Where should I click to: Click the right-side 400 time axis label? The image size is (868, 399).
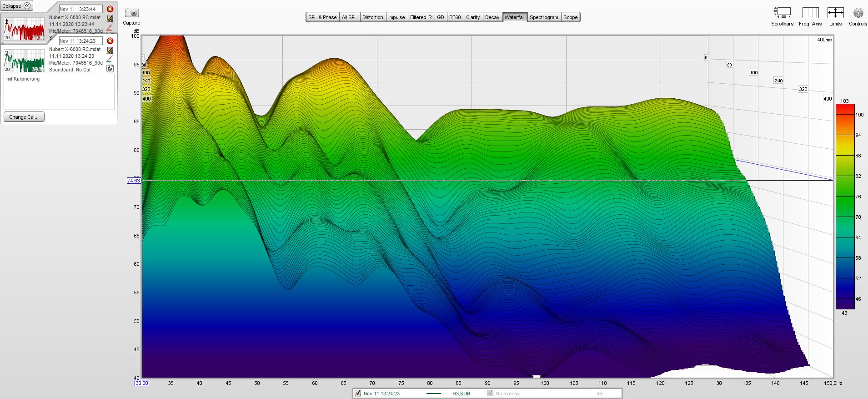pos(828,99)
